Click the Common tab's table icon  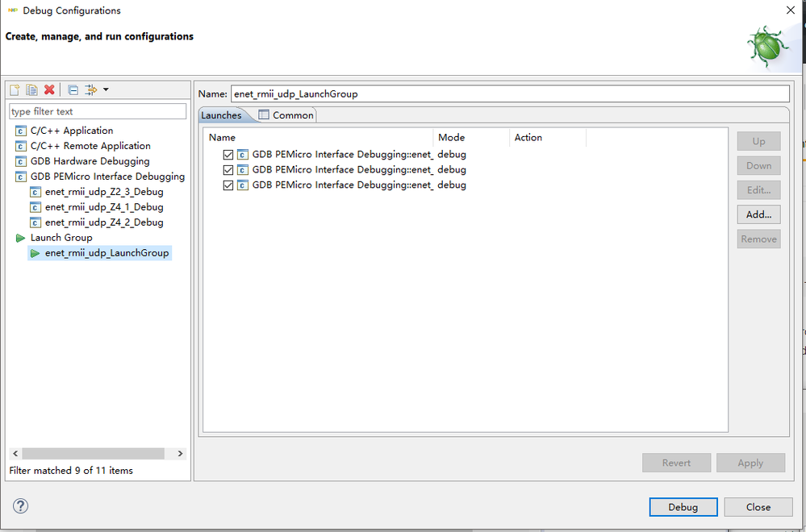264,114
